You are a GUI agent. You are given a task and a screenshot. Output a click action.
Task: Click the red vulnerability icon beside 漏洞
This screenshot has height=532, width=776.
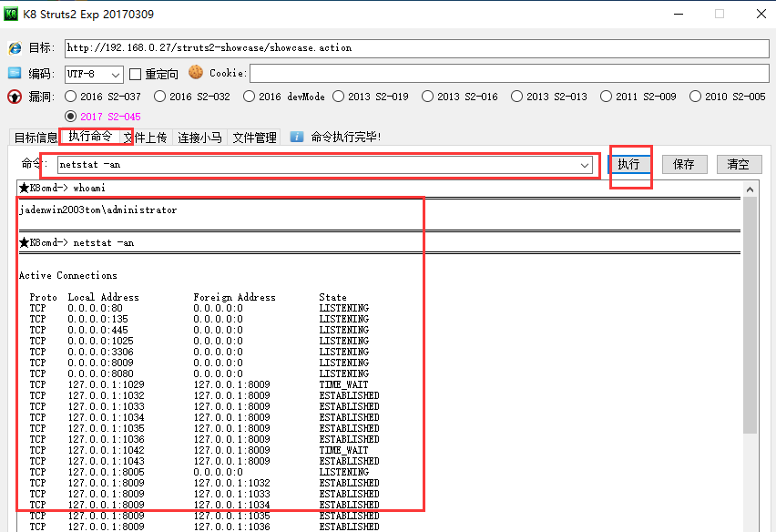pyautogui.click(x=15, y=97)
